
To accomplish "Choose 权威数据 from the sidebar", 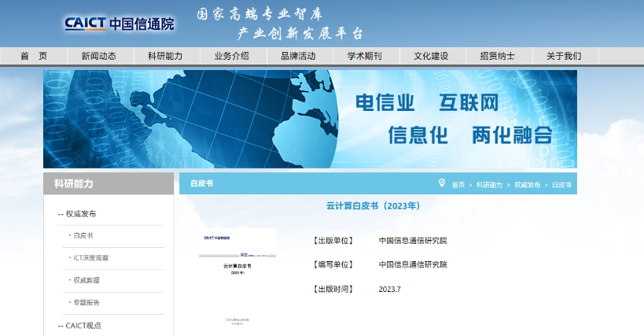I will (86, 280).
